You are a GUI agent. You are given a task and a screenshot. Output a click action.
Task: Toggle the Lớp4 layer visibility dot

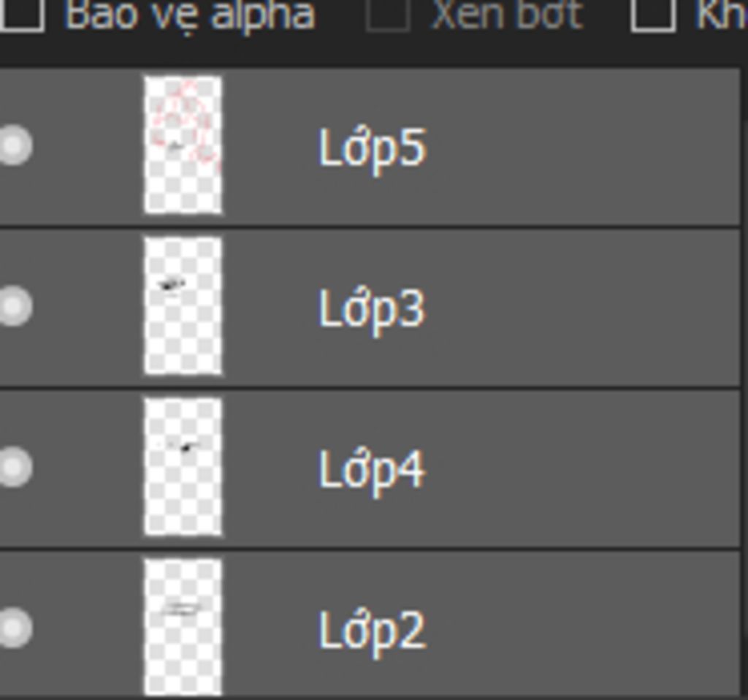point(15,467)
